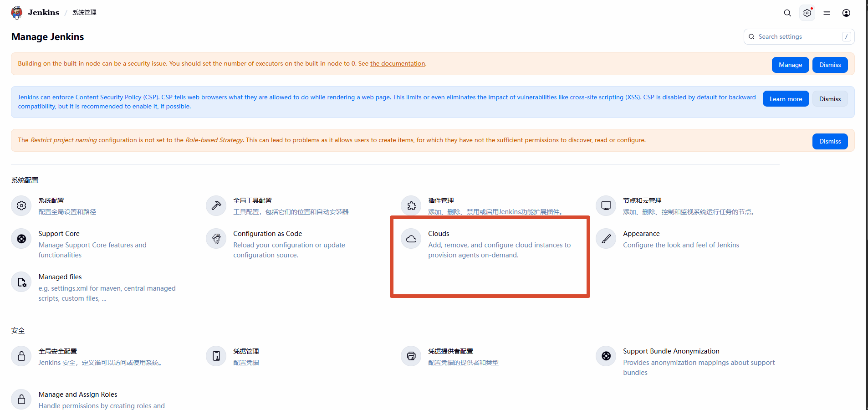Image resolution: width=868 pixels, height=410 pixels.
Task: Open 全局工具配置 title link
Action: [253, 200]
